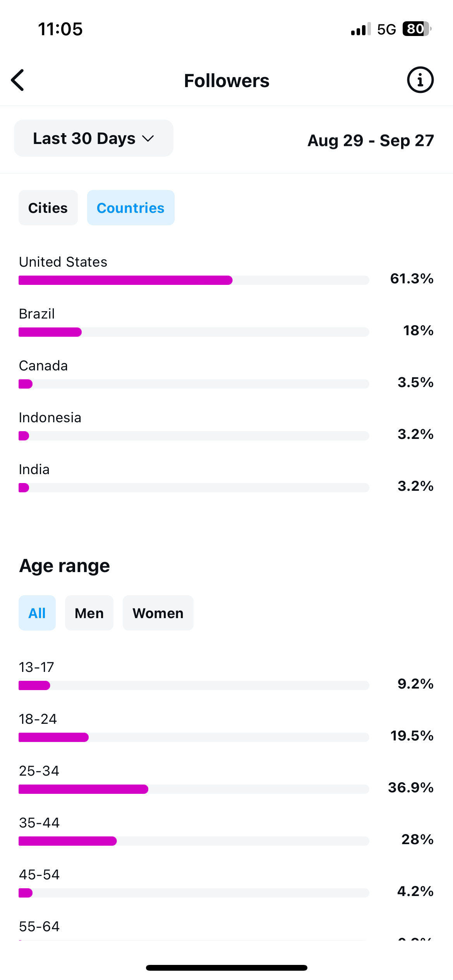Tap the 18-24 age group row
The width and height of the screenshot is (453, 980).
click(226, 727)
